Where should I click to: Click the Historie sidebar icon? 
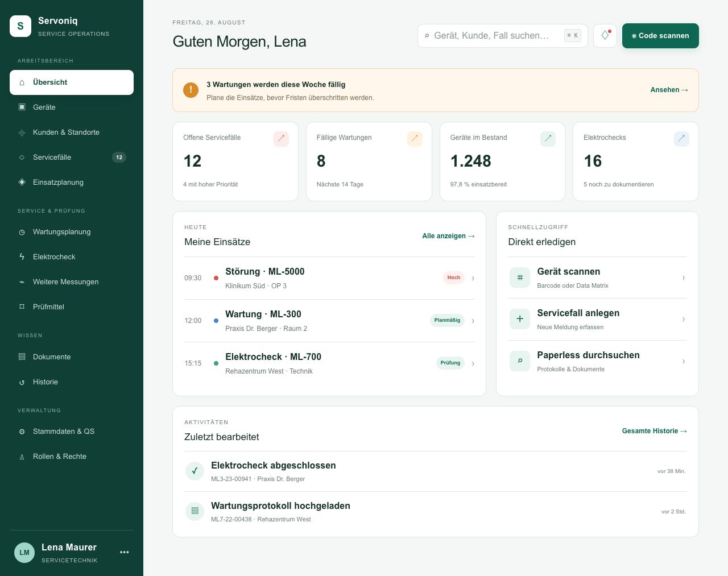pyautogui.click(x=22, y=382)
